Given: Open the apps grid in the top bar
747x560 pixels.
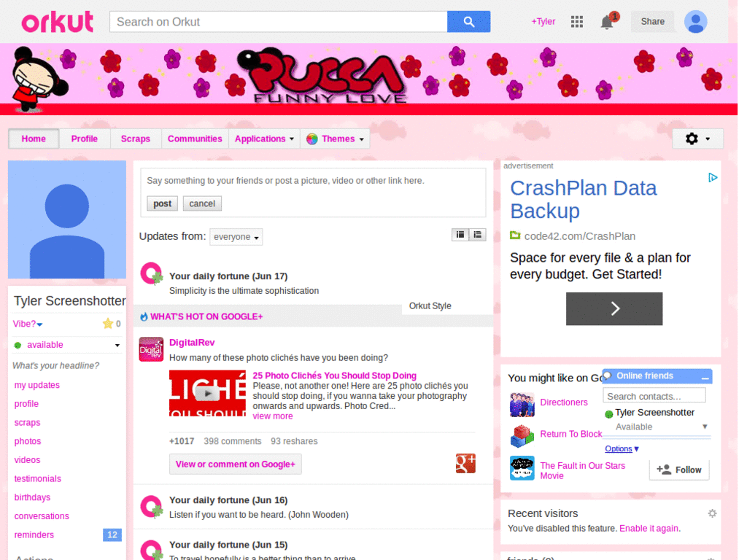Looking at the screenshot, I should (576, 21).
